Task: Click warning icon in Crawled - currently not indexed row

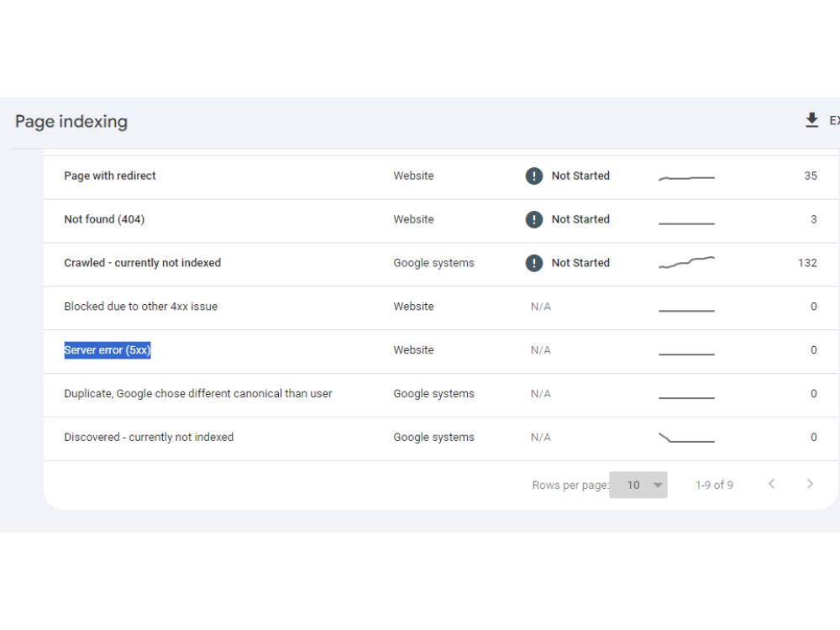Action: coord(533,263)
